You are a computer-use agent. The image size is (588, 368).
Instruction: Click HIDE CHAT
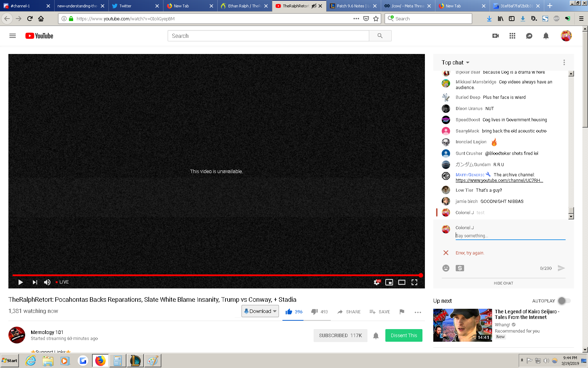click(503, 283)
